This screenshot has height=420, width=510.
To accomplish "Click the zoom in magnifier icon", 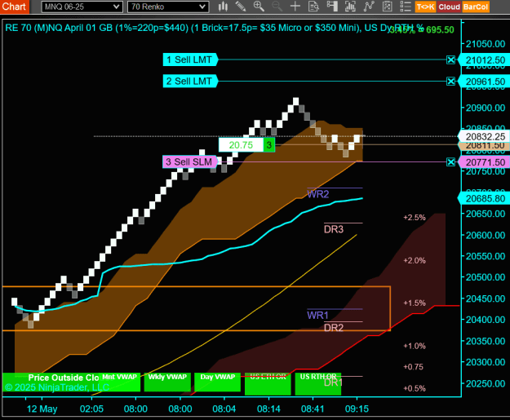I will [x=259, y=7].
